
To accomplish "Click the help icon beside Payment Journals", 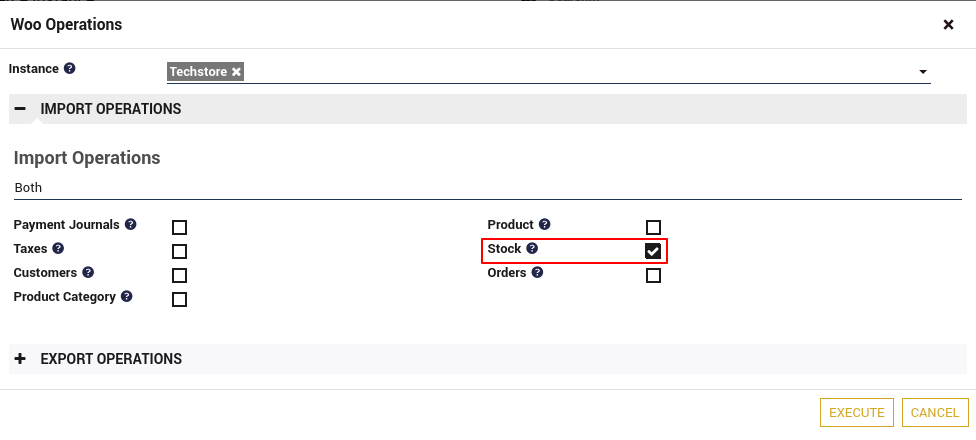I will 130,225.
